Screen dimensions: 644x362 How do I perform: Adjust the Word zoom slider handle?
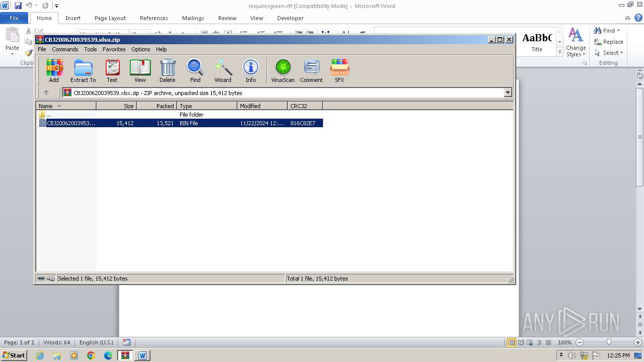(609, 342)
